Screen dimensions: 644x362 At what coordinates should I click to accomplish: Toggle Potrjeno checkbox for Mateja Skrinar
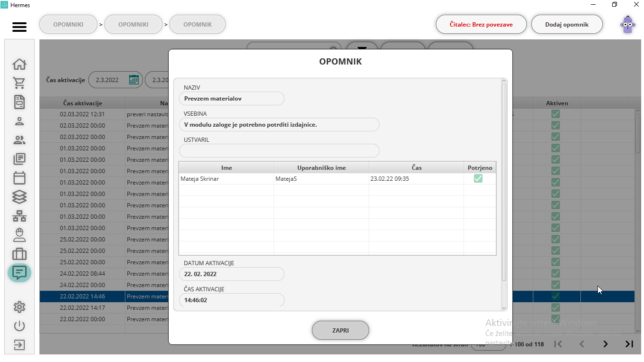(478, 178)
